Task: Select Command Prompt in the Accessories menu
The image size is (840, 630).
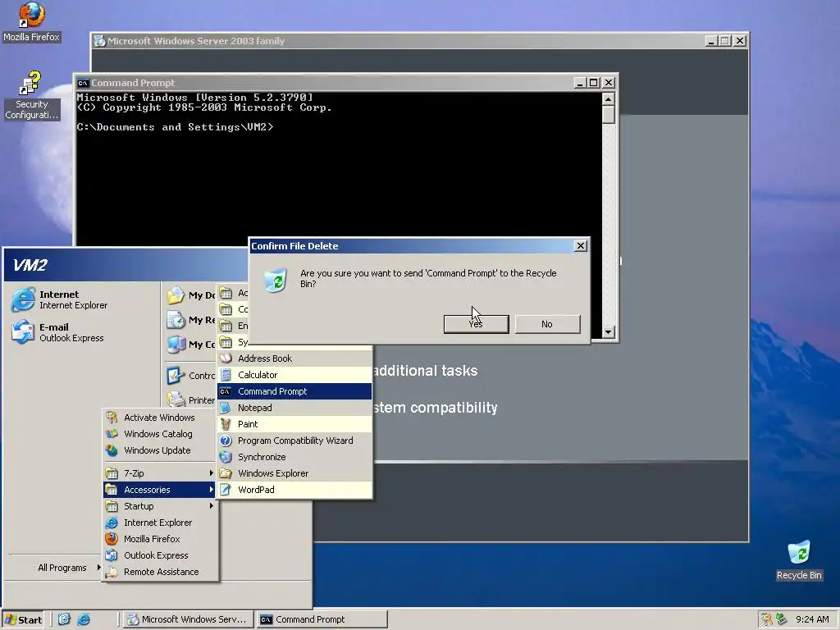Action: [294, 391]
